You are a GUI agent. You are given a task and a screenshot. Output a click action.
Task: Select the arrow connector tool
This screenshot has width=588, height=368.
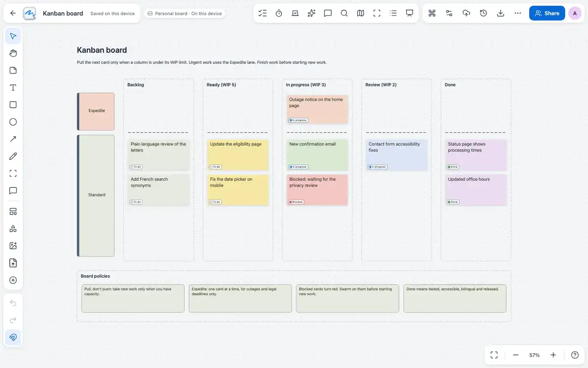(x=13, y=139)
